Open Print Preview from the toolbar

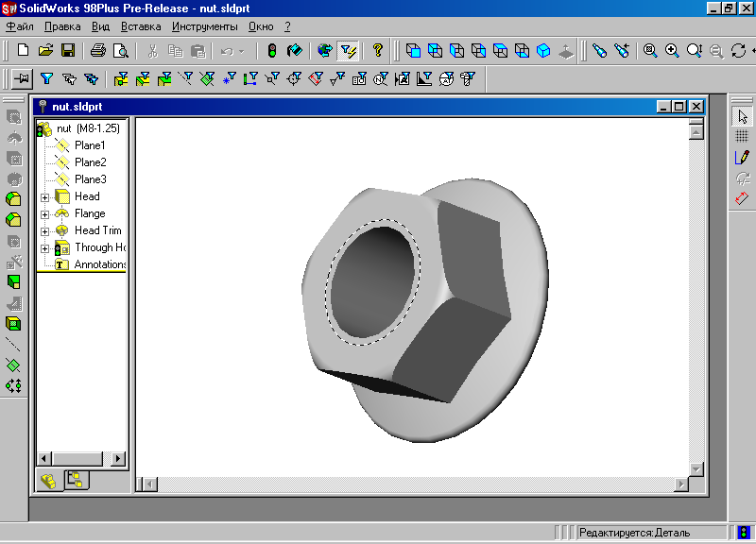(x=120, y=50)
